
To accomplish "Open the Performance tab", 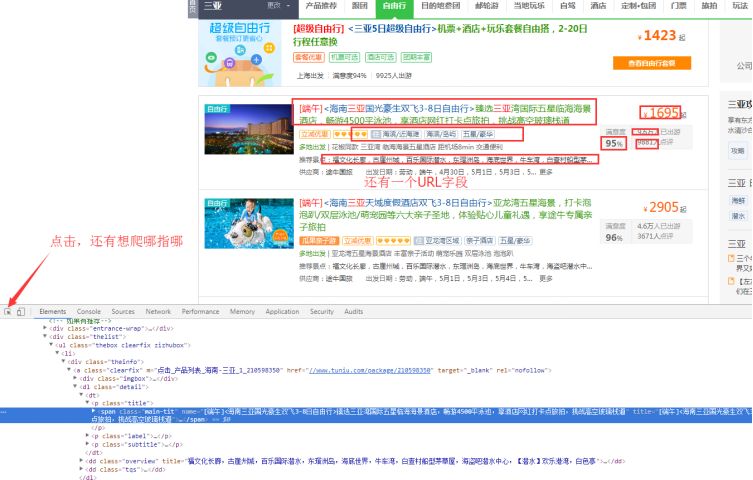I will [x=200, y=312].
